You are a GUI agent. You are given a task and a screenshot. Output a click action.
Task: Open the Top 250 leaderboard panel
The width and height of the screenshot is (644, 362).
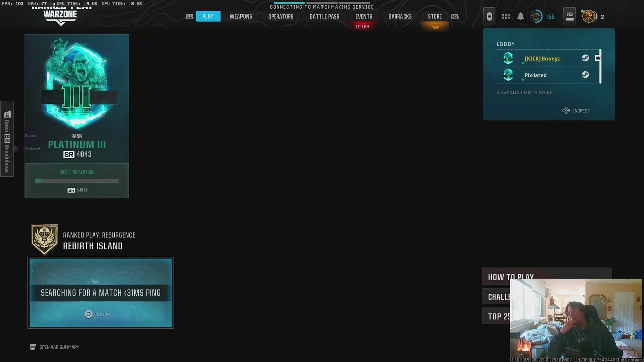pyautogui.click(x=496, y=316)
